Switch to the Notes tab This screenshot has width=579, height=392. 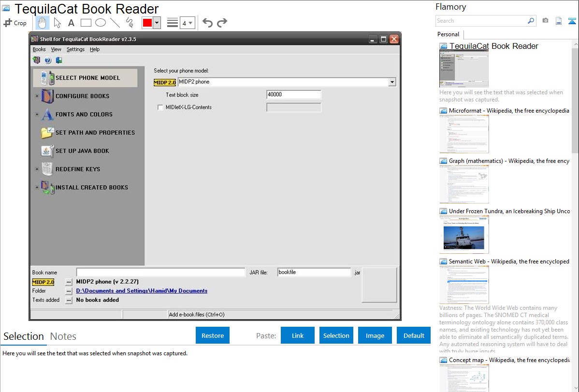coord(63,336)
